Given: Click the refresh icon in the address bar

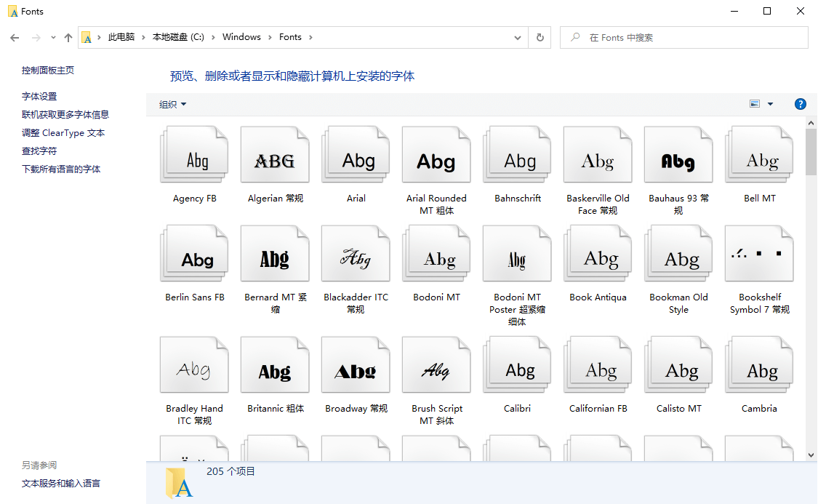Looking at the screenshot, I should (x=540, y=37).
